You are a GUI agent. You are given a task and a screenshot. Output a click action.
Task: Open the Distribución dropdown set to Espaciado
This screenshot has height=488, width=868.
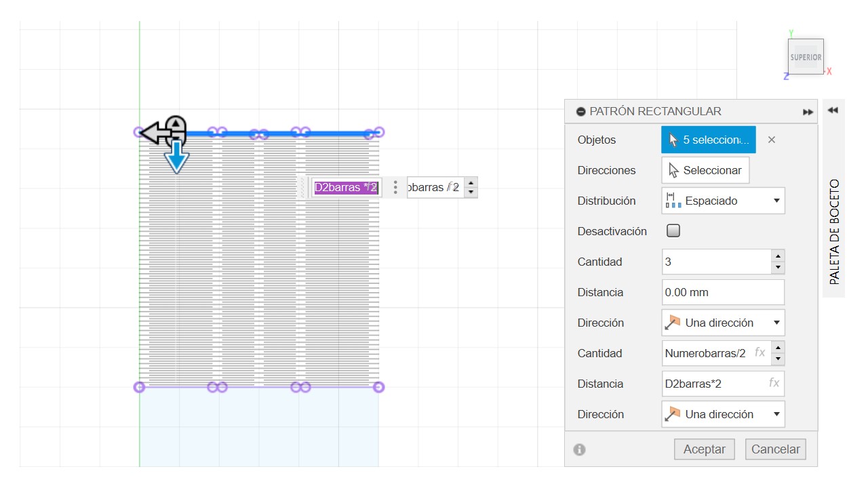(x=723, y=201)
